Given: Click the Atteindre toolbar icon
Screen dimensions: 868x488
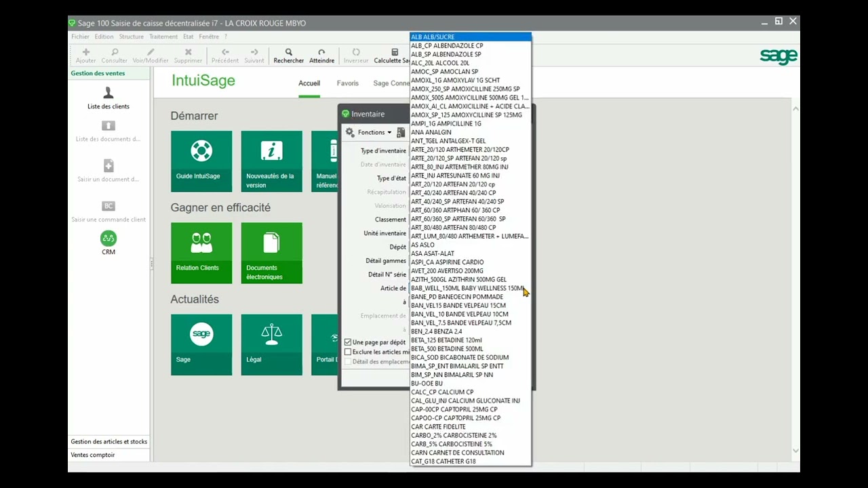Looking at the screenshot, I should [321, 52].
